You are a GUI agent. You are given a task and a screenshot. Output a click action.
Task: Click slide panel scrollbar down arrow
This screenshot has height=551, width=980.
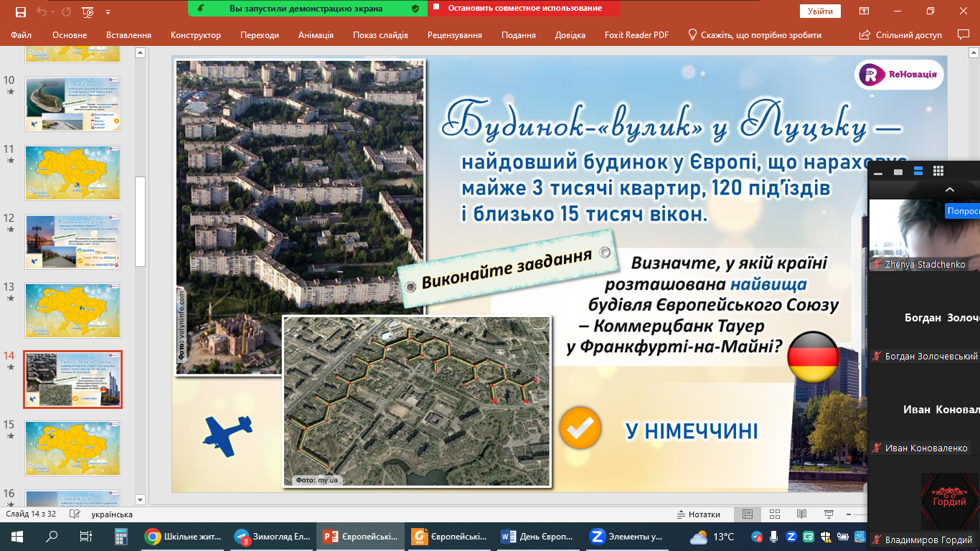[x=140, y=499]
